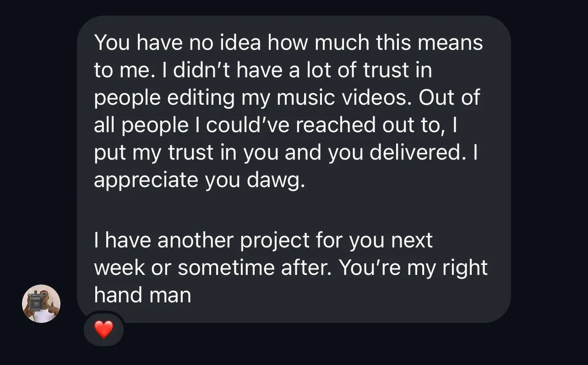Select the long appreciation message bubble

293,165
